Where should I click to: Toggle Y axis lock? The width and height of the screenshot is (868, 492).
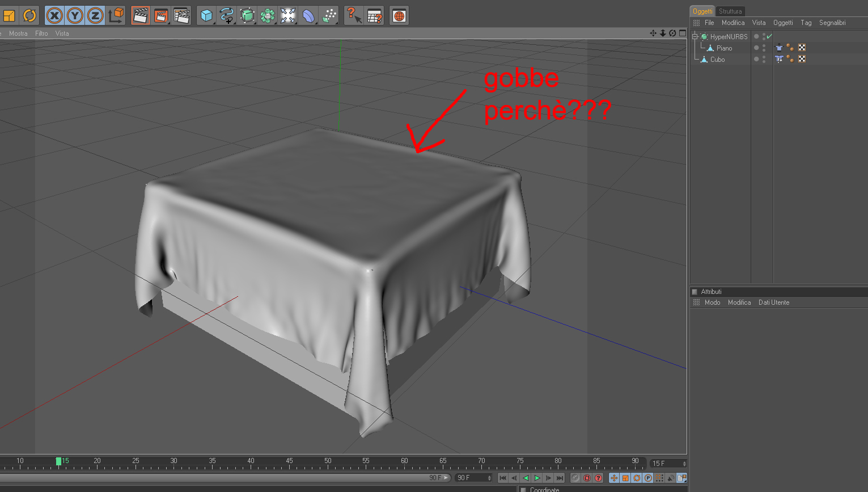point(75,15)
